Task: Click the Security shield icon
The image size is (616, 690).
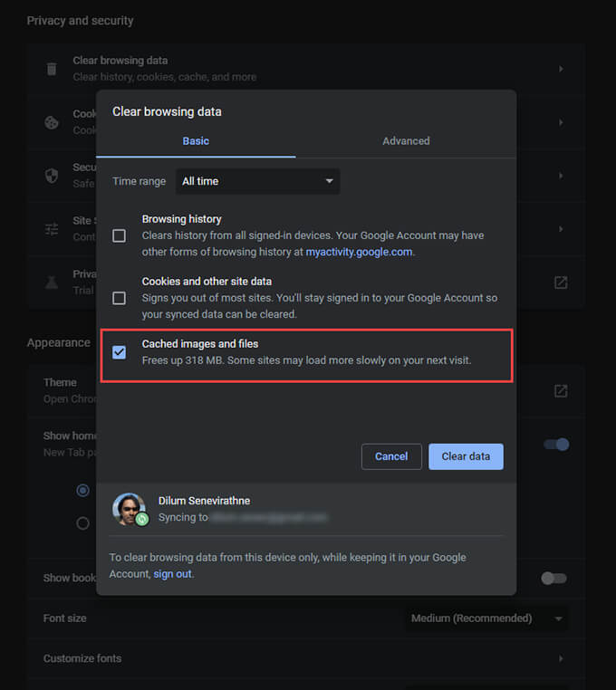Action: point(52,176)
